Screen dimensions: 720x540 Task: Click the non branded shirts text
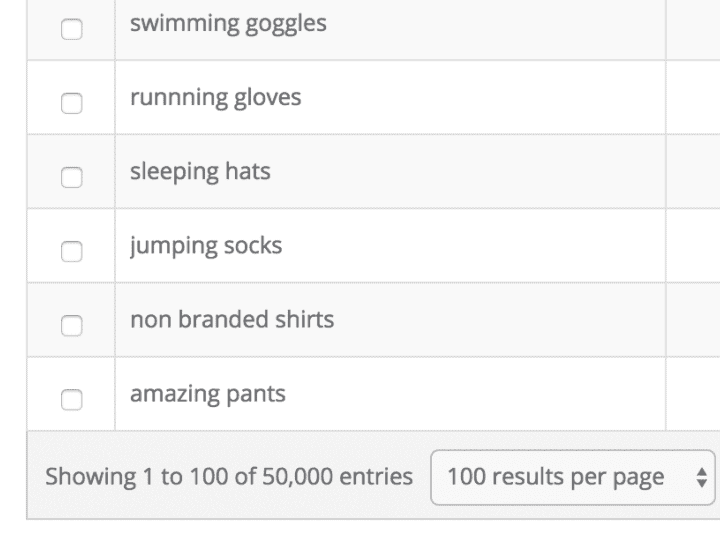point(232,320)
